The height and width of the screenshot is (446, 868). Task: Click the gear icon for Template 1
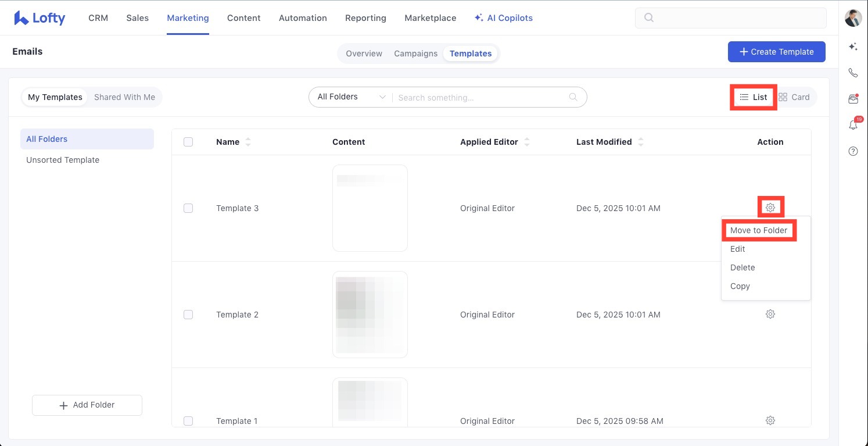coord(770,420)
